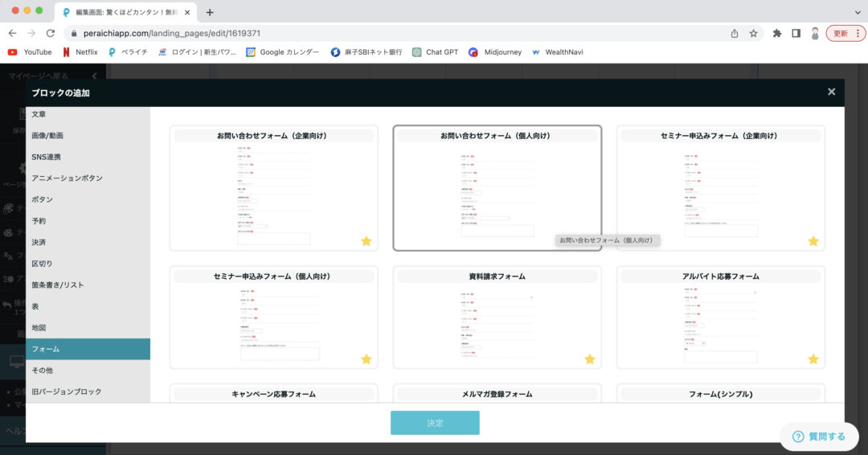The image size is (868, 455).
Task: Open the browser extensions puzzle icon
Action: coord(777,33)
